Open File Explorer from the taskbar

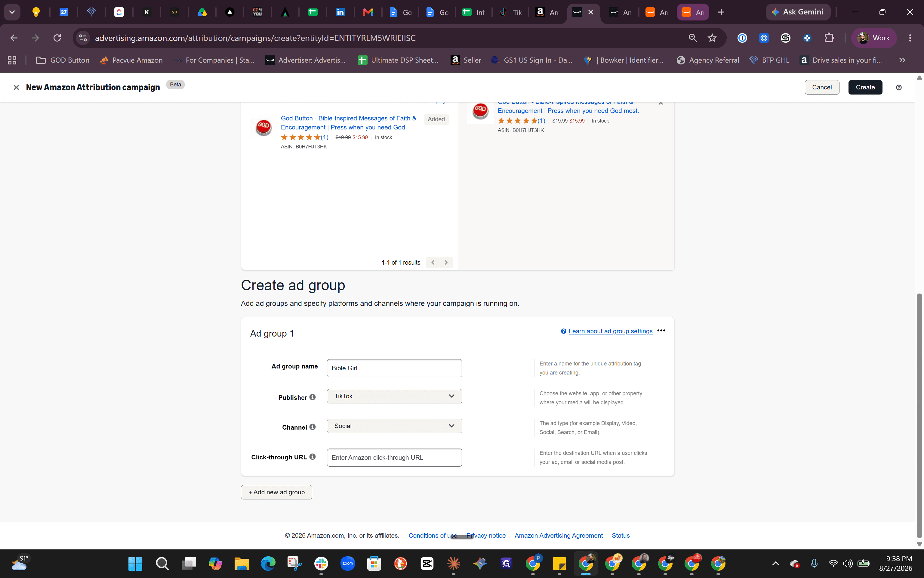click(x=242, y=564)
